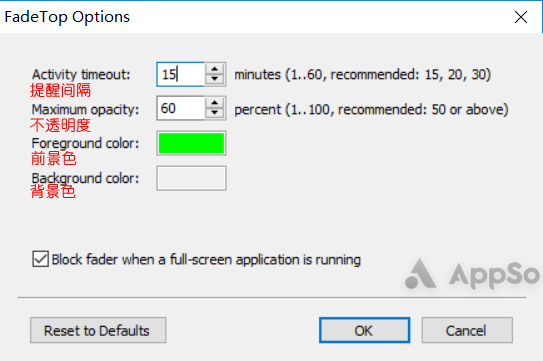Focus the Maximum opacity field showing 60
This screenshot has width=543, height=361.
tap(181, 108)
